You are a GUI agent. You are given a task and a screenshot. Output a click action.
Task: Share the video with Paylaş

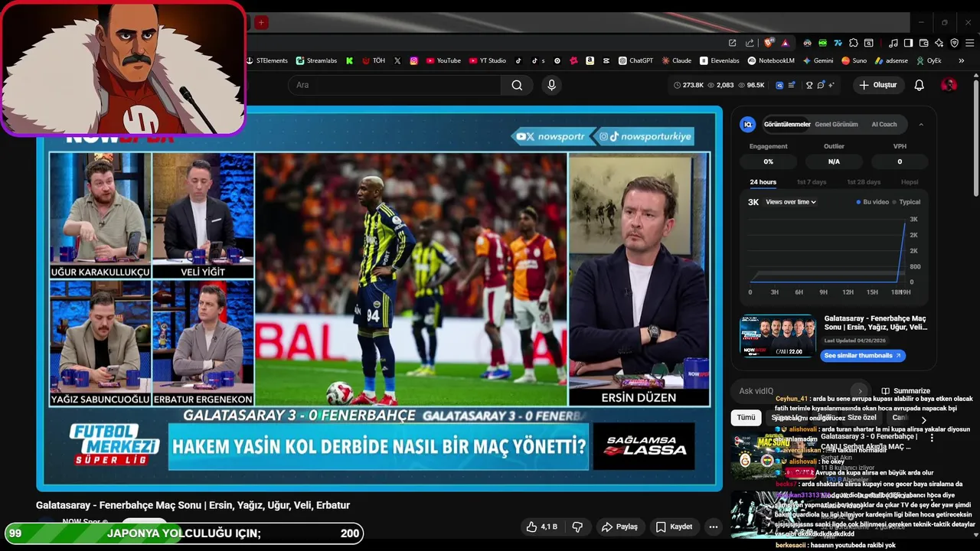pos(619,527)
